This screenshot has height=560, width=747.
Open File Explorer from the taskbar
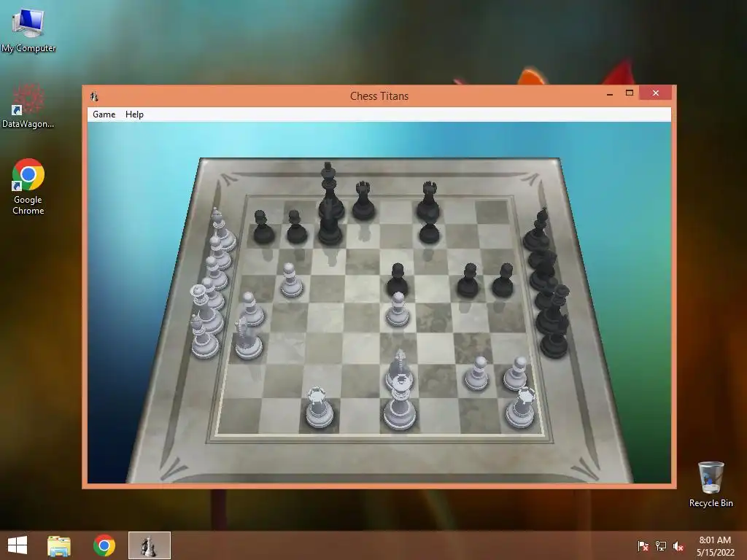pos(59,545)
